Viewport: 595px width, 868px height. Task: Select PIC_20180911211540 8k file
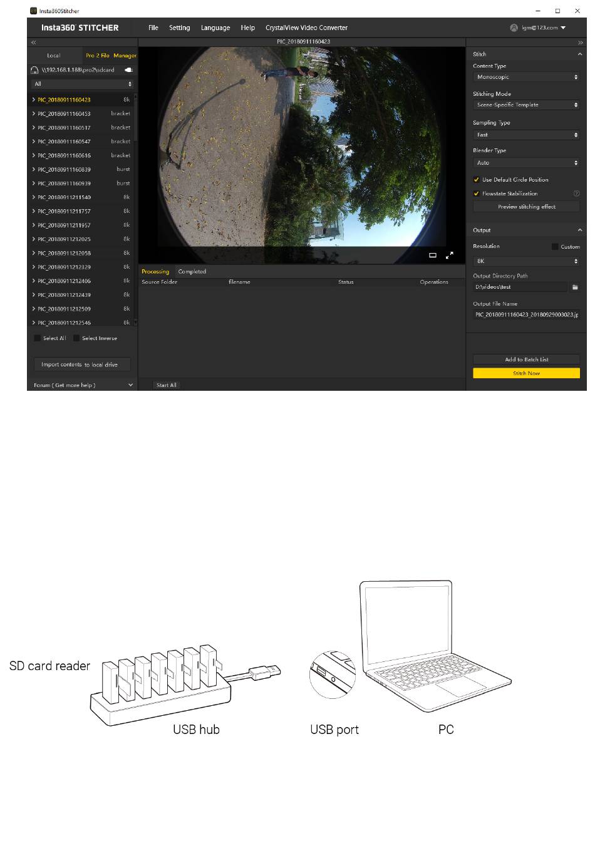point(82,197)
